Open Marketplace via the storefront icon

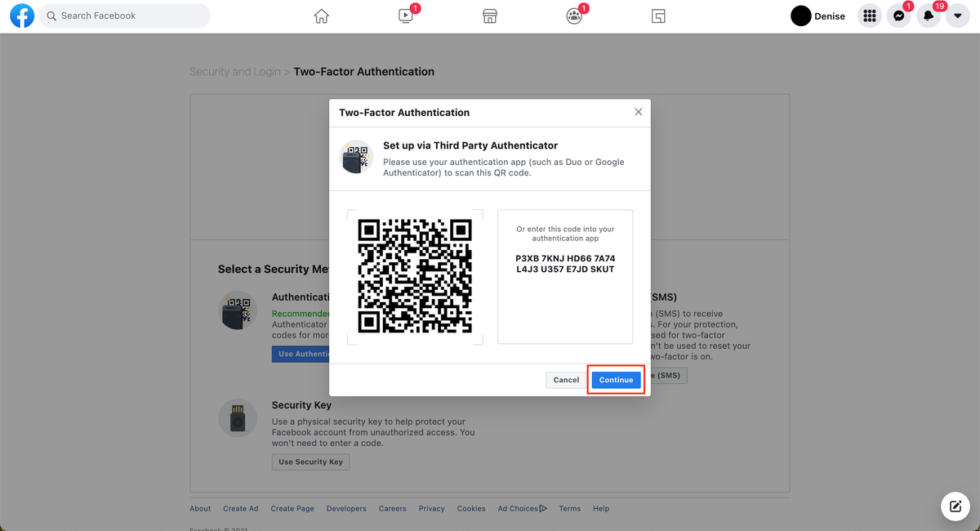[x=489, y=16]
